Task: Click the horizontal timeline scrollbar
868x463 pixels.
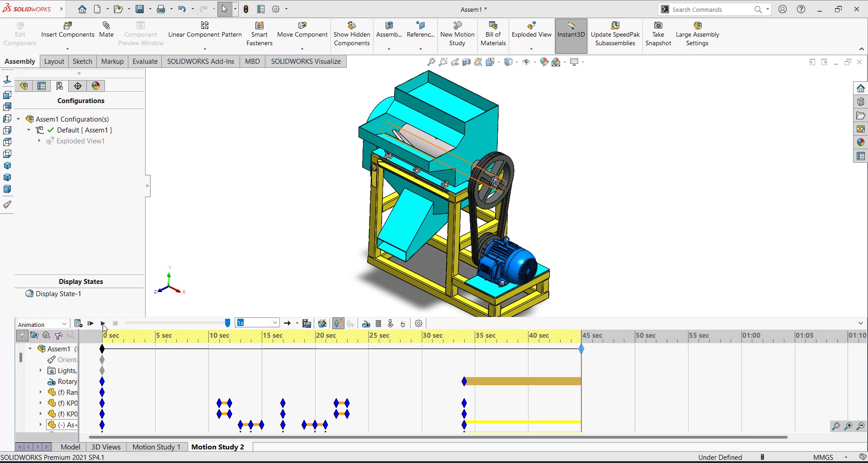Action: point(438,437)
